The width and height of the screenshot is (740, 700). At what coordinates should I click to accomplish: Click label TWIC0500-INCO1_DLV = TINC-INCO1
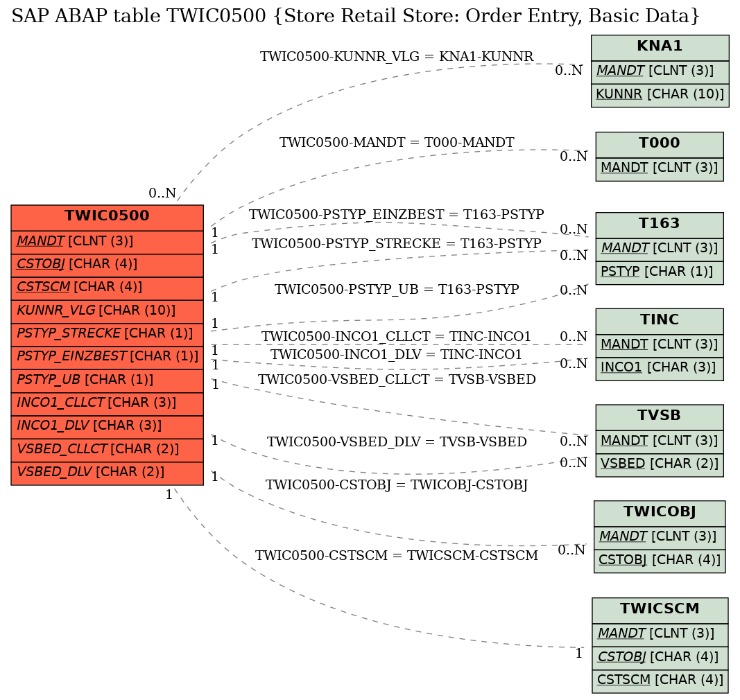point(397,354)
